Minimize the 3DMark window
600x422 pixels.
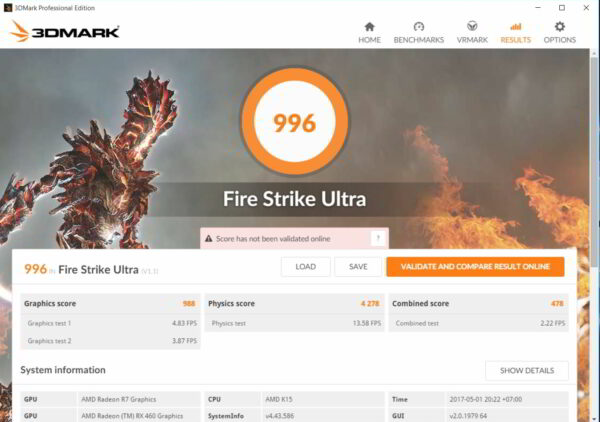(x=538, y=8)
